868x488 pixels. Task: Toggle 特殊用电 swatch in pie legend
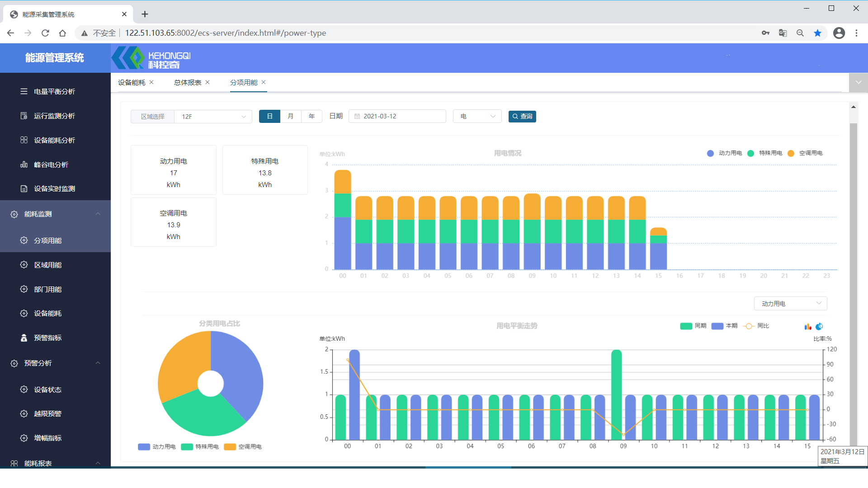point(187,447)
